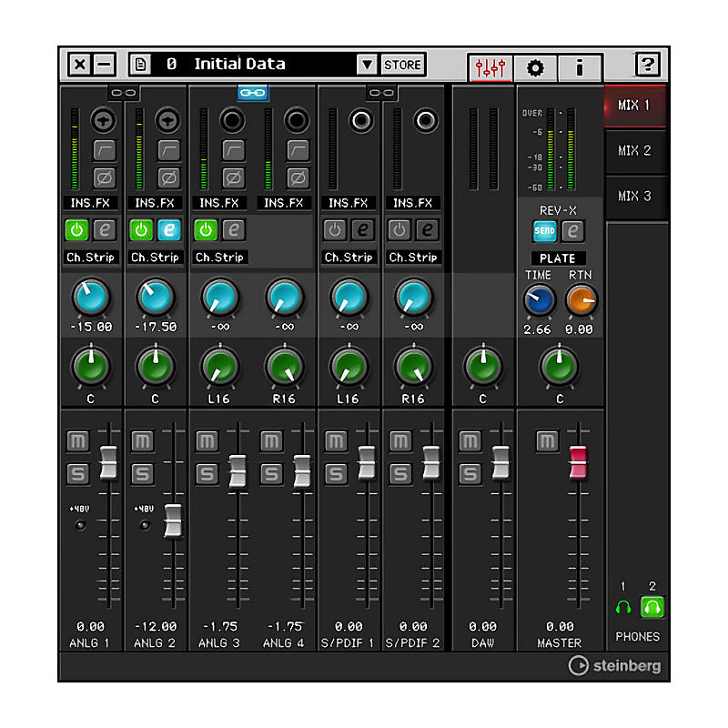The height and width of the screenshot is (728, 728).
Task: Open the settings gear tab
Action: click(x=535, y=67)
